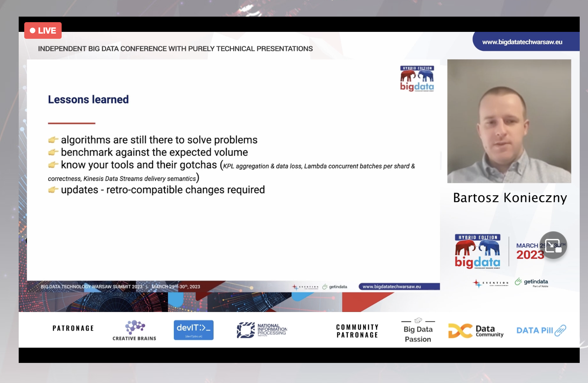The width and height of the screenshot is (588, 383).
Task: Click bullet 'benchmark against the expected volume'
Action: [x=154, y=152]
